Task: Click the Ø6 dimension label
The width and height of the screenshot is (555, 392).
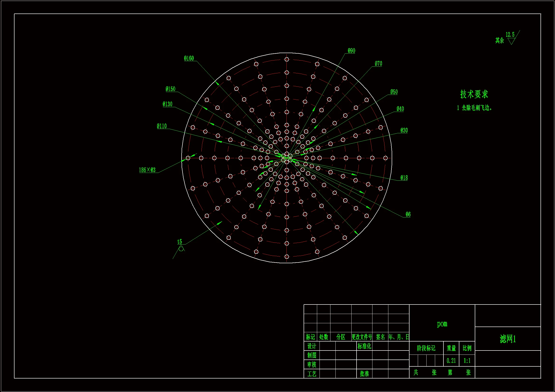Action: pos(408,214)
